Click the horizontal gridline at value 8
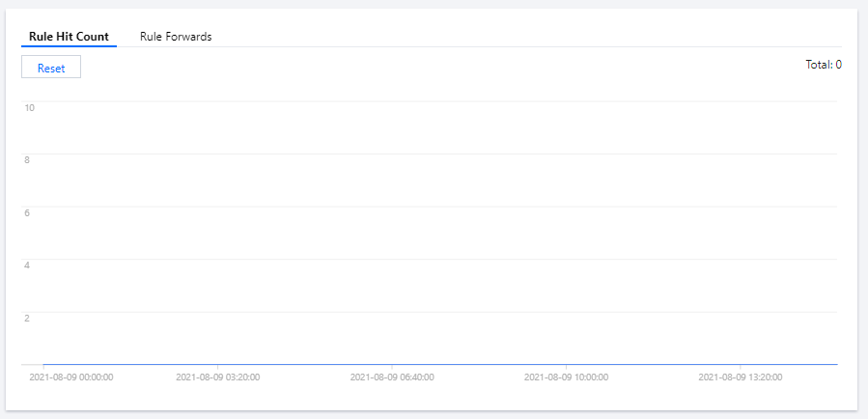 coord(434,154)
